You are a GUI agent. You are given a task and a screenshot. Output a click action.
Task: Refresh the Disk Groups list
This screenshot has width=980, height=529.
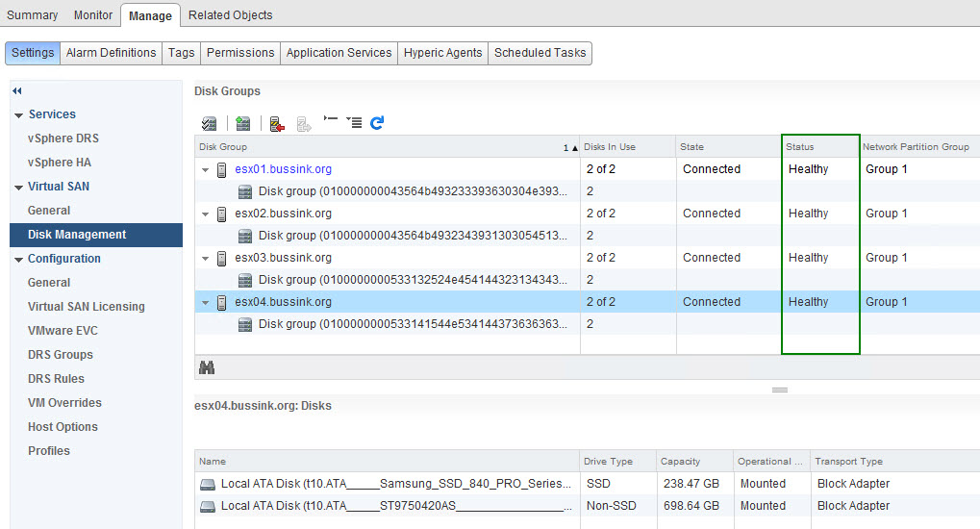tap(378, 122)
